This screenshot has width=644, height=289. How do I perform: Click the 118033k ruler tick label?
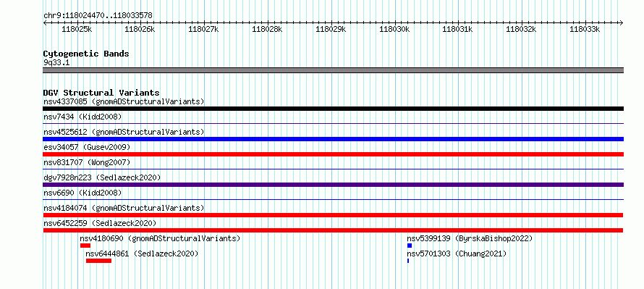(x=585, y=29)
